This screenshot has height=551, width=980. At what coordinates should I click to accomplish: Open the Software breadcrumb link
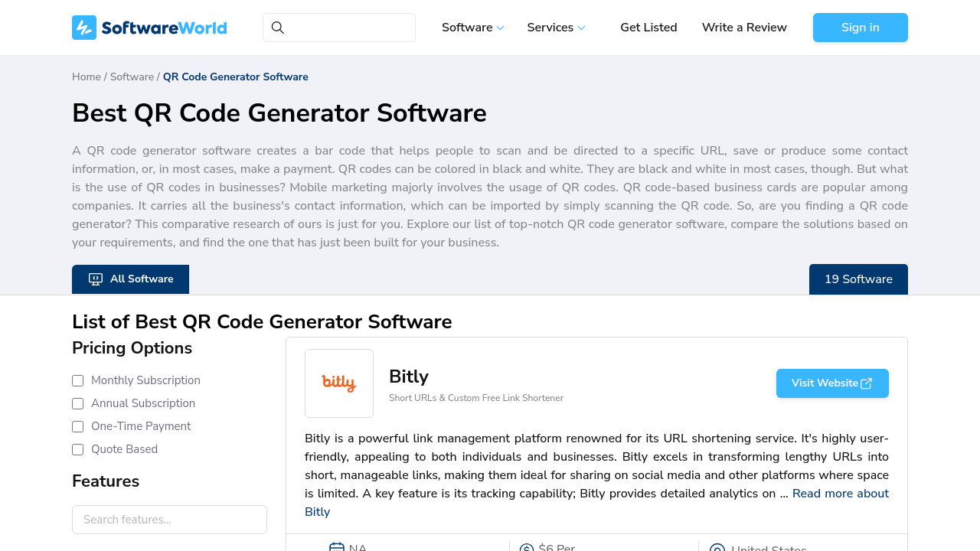click(x=132, y=77)
